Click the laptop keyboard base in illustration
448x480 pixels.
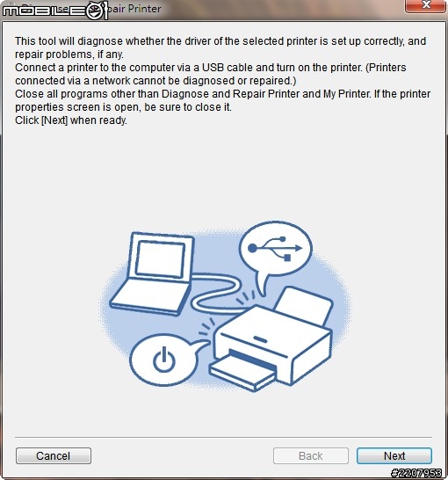pyautogui.click(x=150, y=296)
